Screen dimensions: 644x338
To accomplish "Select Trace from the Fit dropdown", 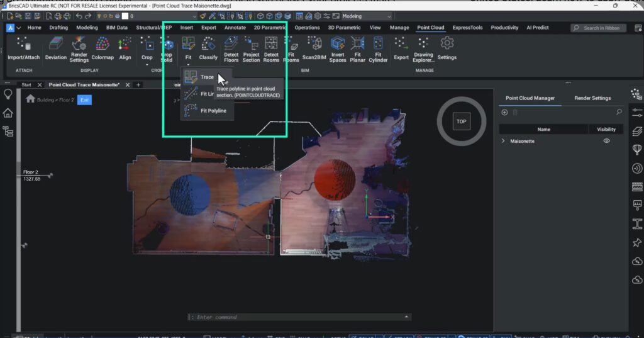I will coord(206,77).
